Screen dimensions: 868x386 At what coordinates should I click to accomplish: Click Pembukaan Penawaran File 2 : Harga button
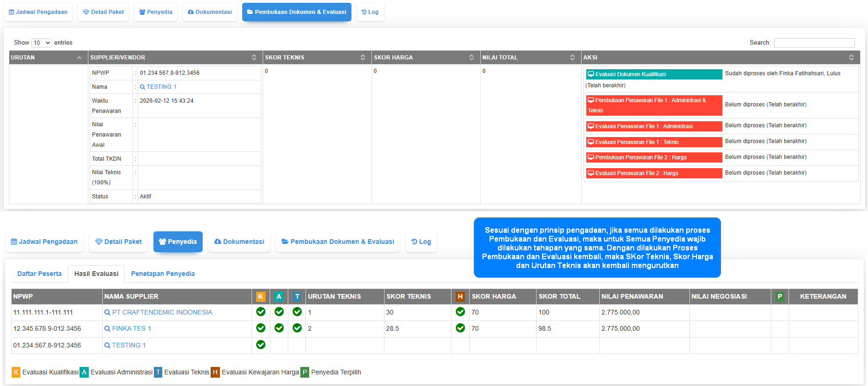[653, 157]
